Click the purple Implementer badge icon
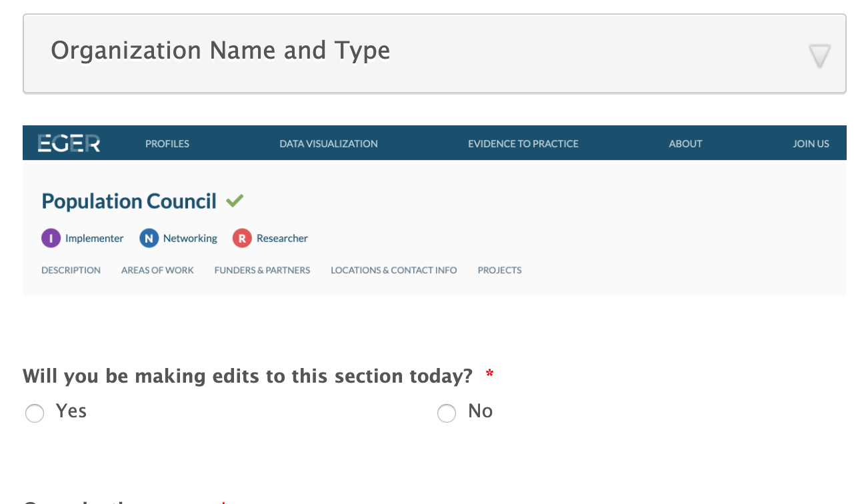 pos(51,238)
